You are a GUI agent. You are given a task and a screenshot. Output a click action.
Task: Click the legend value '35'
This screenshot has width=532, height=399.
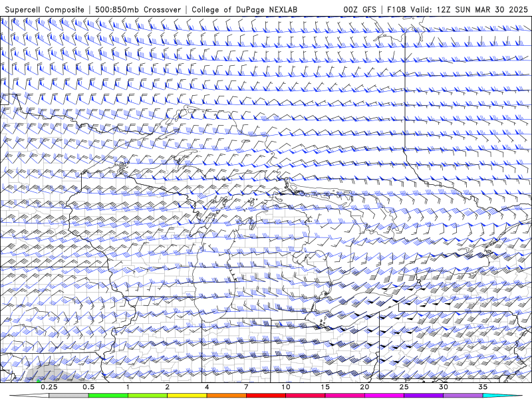[483, 387]
